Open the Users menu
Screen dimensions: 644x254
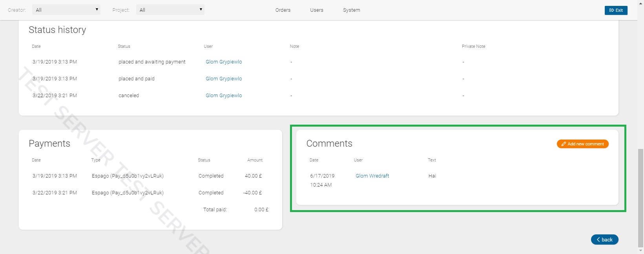tap(317, 10)
